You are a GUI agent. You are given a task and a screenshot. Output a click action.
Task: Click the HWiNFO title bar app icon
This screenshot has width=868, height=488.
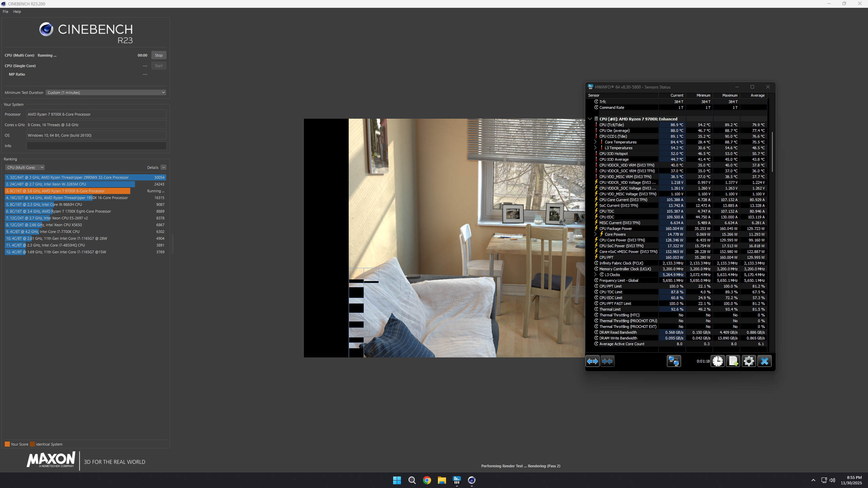click(591, 87)
